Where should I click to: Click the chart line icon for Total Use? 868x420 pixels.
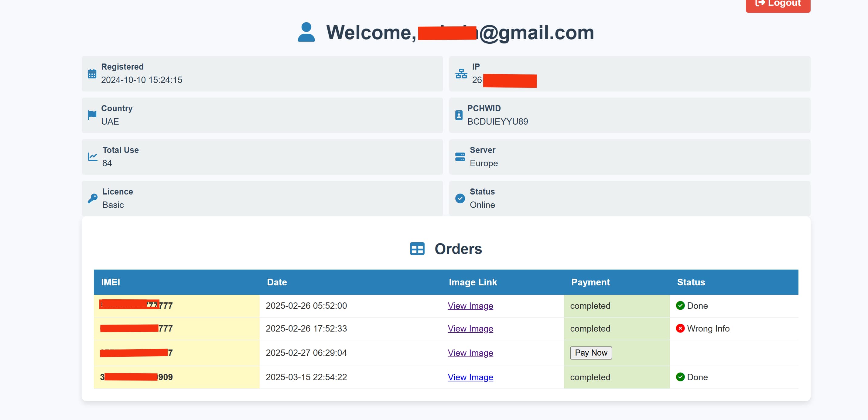tap(92, 157)
